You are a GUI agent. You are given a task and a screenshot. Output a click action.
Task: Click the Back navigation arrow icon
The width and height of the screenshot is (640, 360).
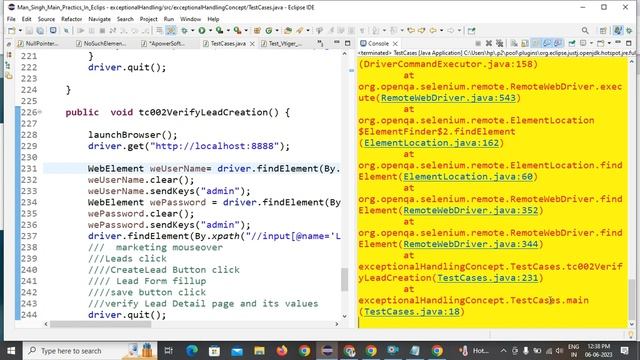point(433,31)
